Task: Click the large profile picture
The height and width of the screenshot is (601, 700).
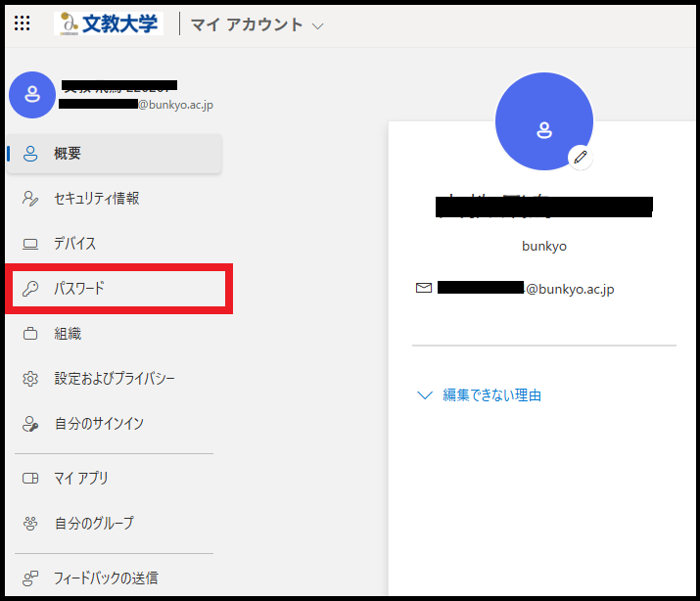Action: point(544,121)
